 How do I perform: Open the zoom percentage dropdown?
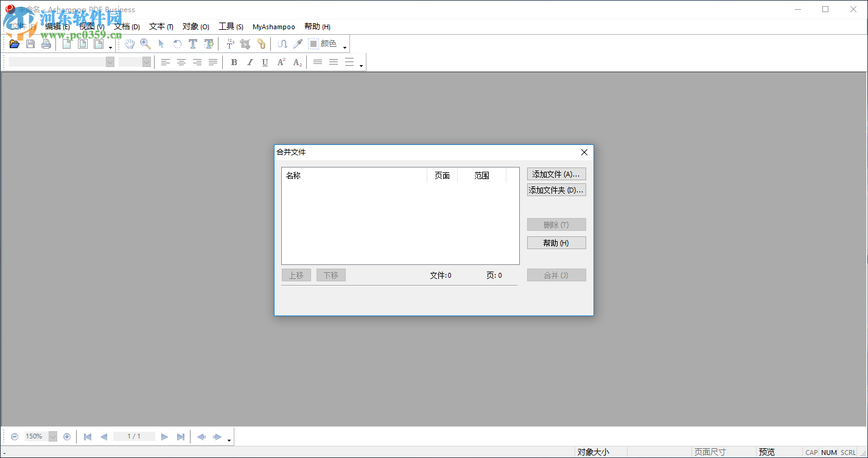(x=53, y=436)
